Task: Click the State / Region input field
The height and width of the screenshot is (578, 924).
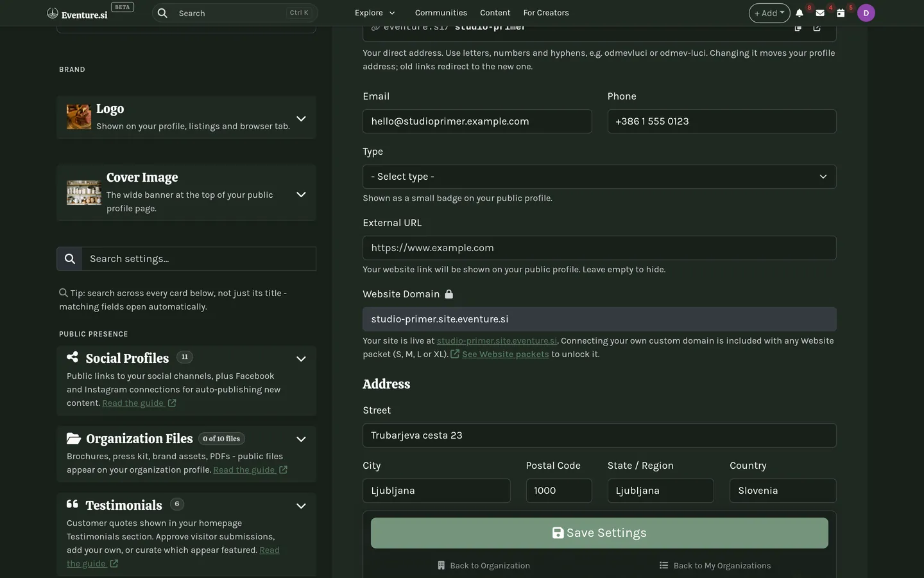Action: coord(660,491)
